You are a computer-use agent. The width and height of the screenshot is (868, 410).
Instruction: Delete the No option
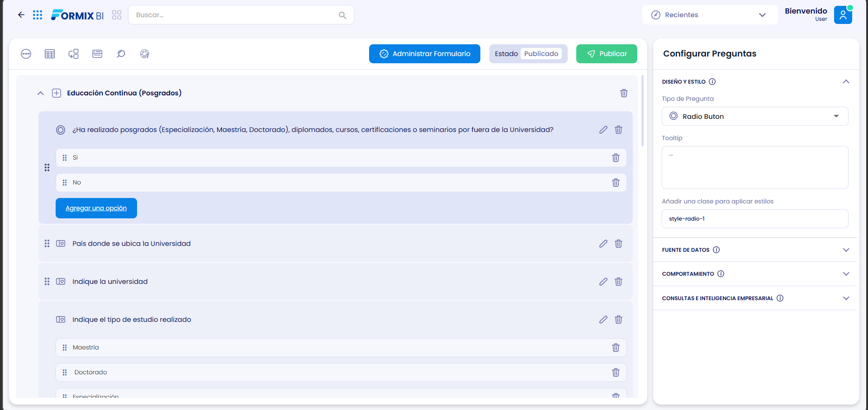[616, 183]
